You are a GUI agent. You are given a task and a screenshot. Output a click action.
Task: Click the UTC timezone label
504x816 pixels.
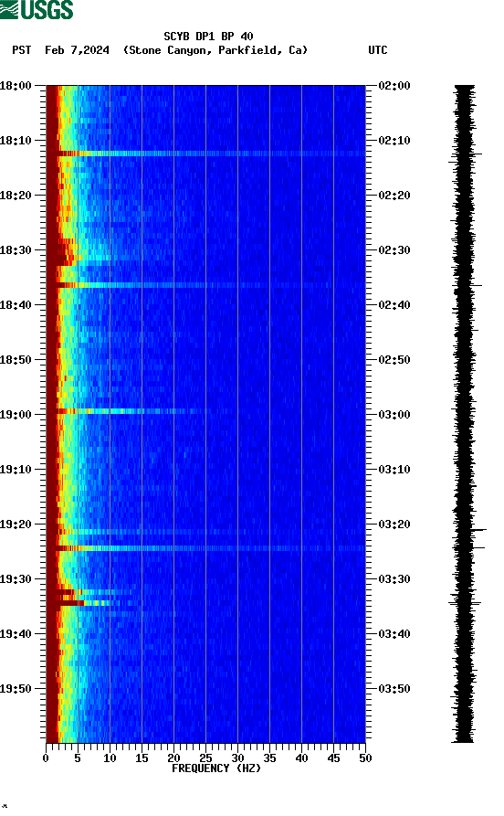pos(378,50)
